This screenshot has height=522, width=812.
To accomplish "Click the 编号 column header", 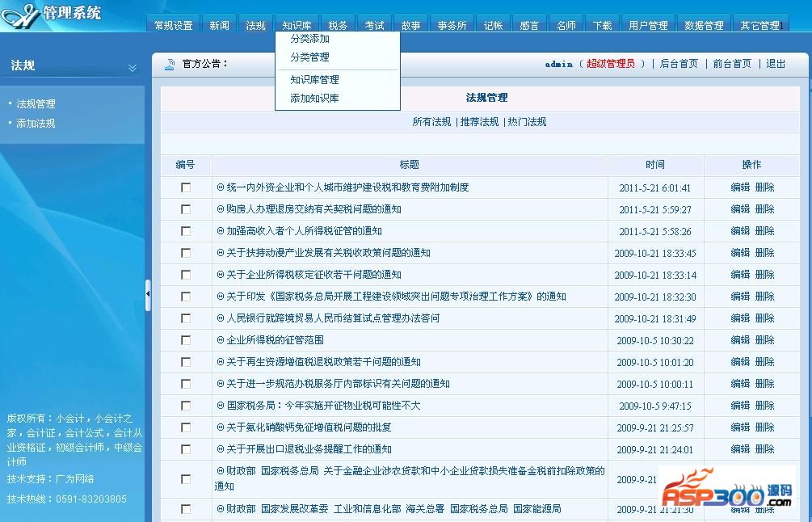I will point(185,165).
